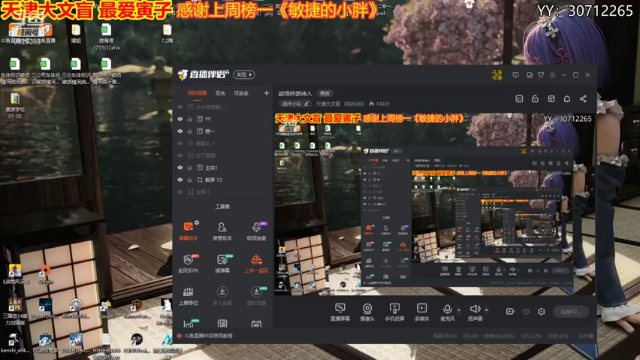Toggle lock on the 截屏 13 source

[190, 180]
